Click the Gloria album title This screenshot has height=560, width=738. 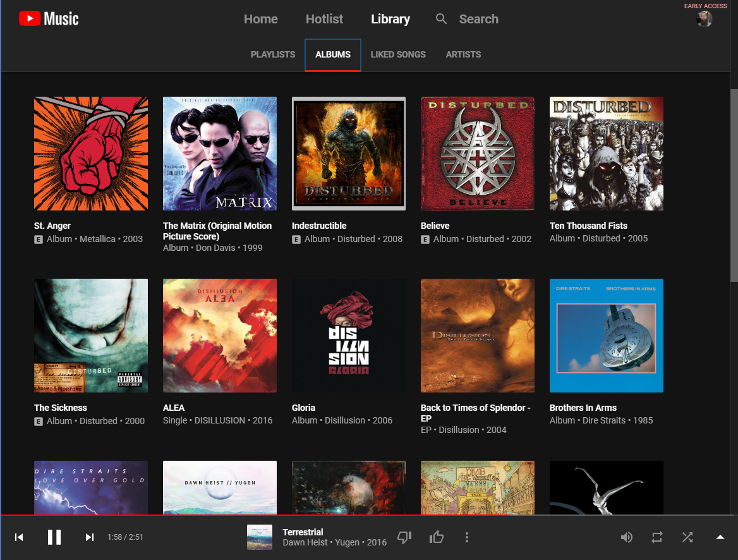point(303,408)
